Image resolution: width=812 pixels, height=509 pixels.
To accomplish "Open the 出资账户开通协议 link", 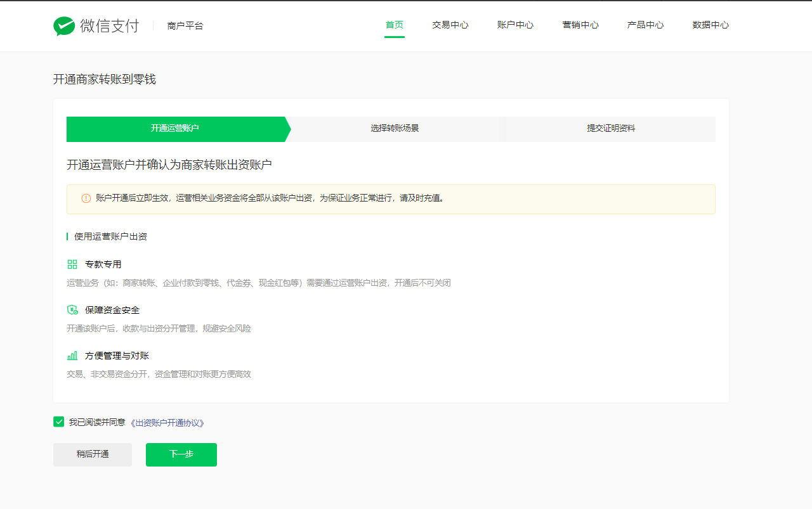I will pos(167,423).
